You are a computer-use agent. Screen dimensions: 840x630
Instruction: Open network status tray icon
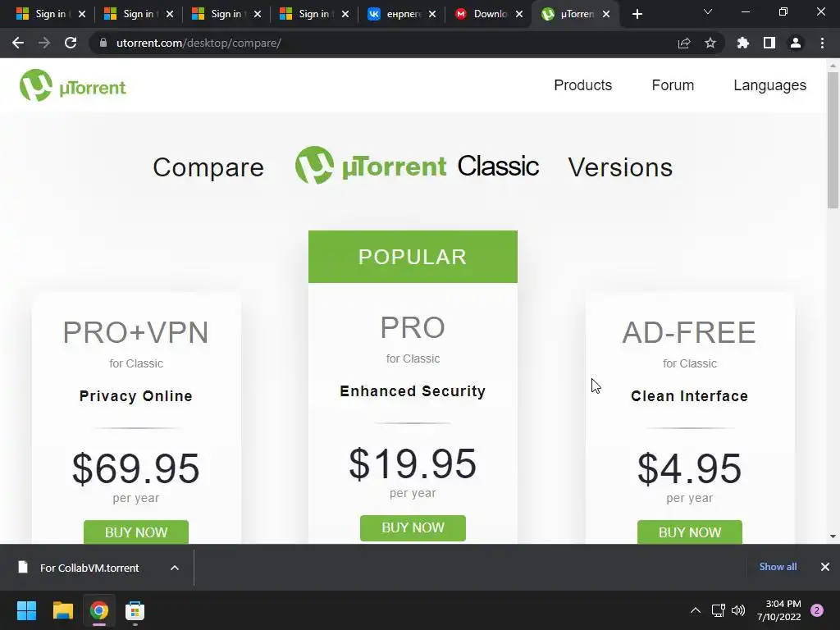(718, 610)
